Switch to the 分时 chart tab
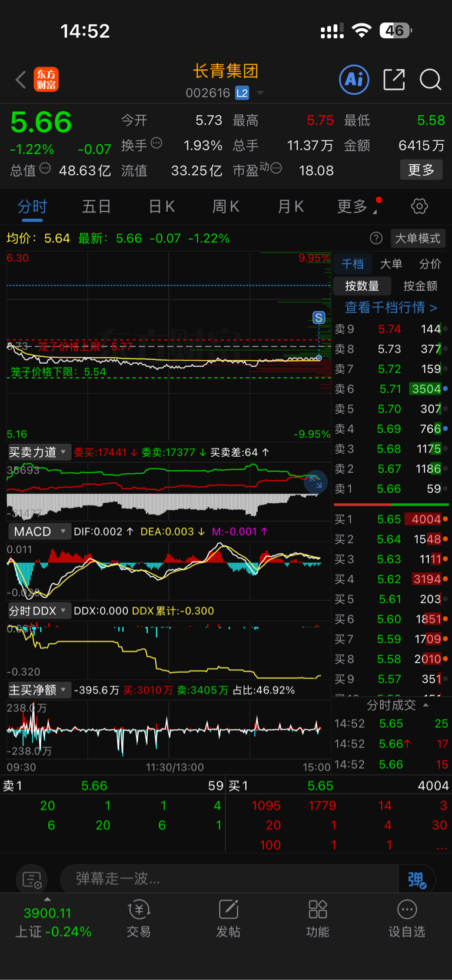 point(32,207)
